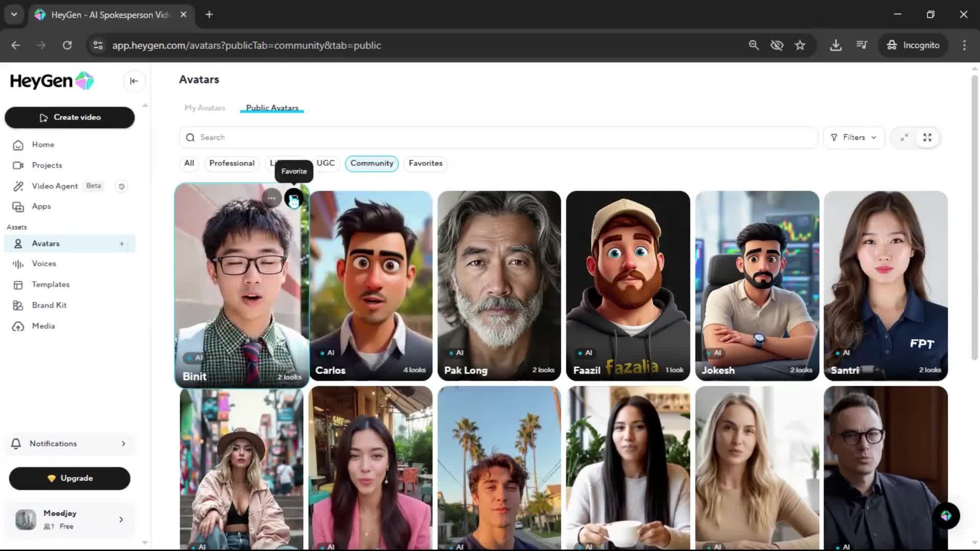Collapse the HeyGen sidebar

(x=134, y=81)
